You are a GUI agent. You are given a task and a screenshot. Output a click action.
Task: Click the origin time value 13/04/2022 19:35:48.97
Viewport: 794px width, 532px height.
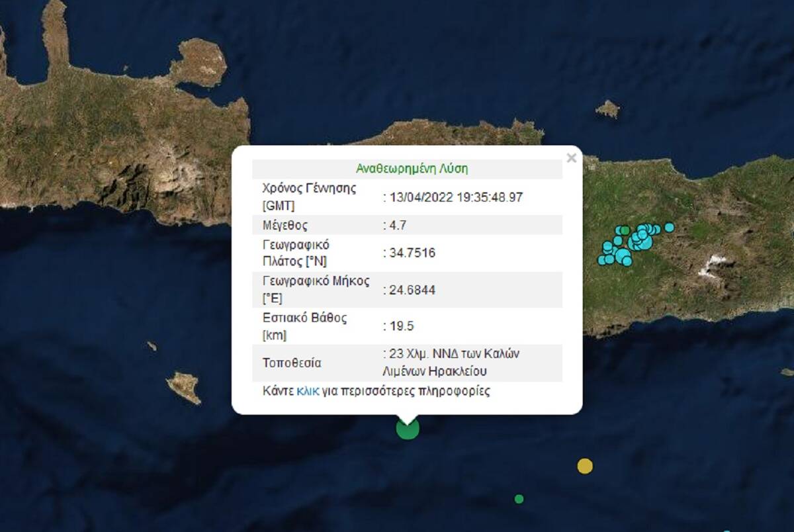pos(457,197)
